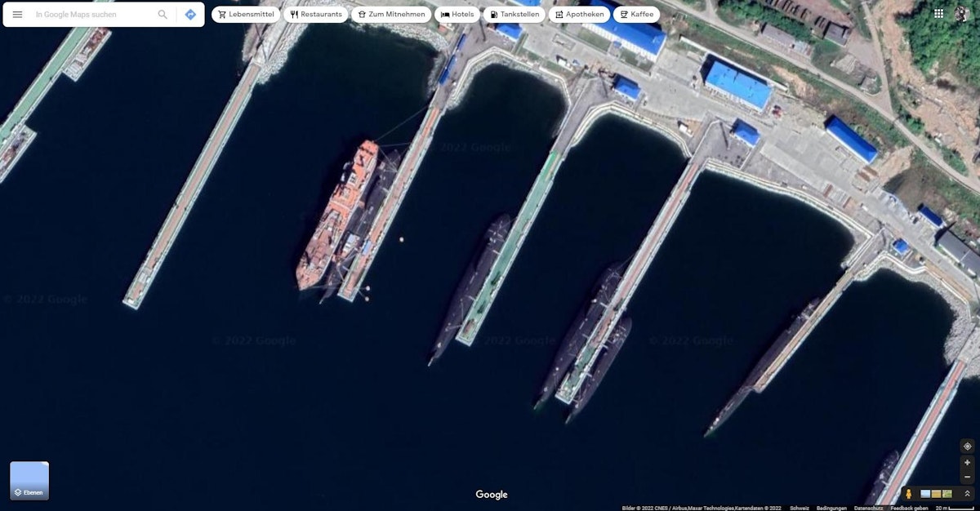Click the magnifier search icon
The width and height of the screenshot is (980, 511).
pyautogui.click(x=163, y=15)
